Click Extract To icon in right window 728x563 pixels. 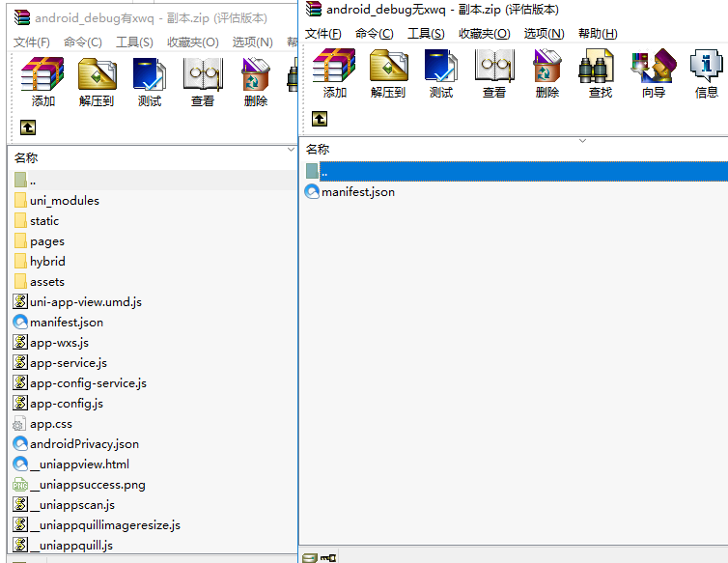(388, 73)
